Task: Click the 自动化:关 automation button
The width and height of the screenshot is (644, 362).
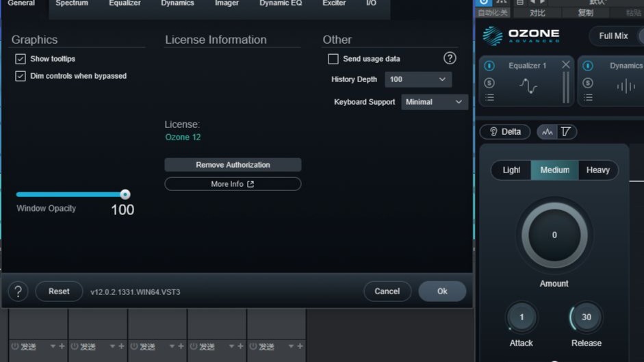Action: coord(492,13)
